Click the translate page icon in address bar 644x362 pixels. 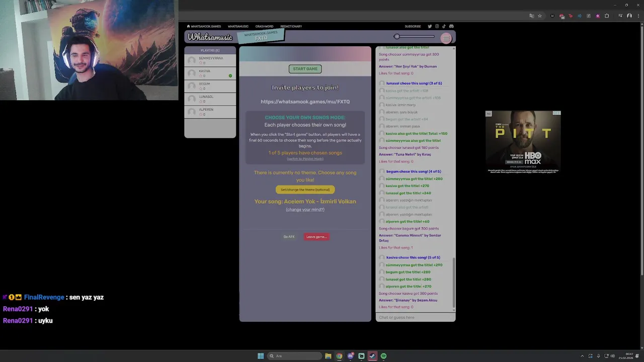[532, 16]
